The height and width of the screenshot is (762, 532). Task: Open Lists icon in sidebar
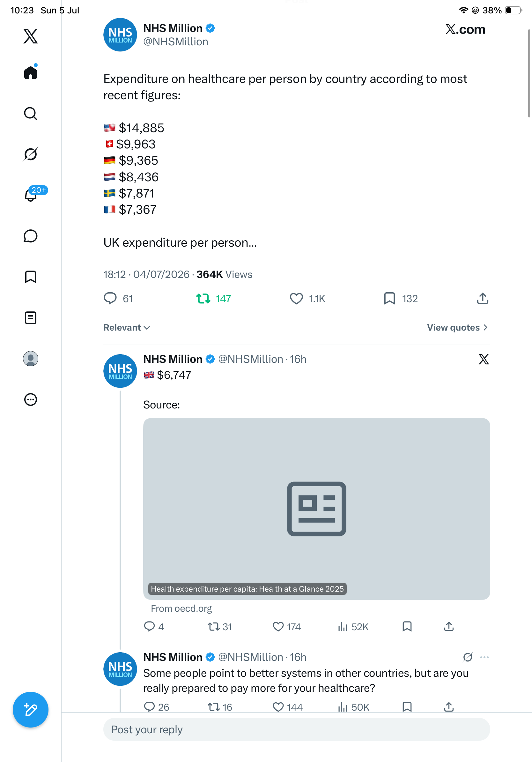tap(31, 317)
